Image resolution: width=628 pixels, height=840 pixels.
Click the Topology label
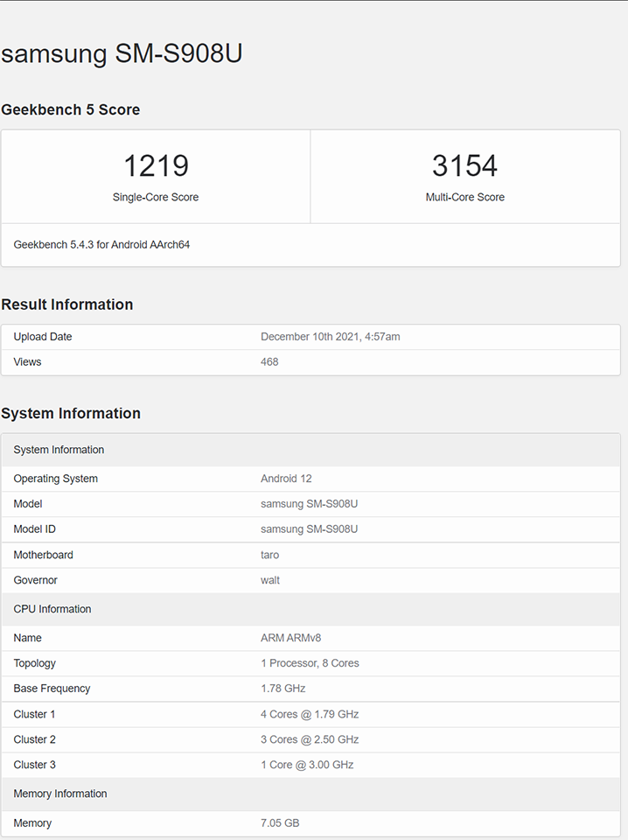35,663
